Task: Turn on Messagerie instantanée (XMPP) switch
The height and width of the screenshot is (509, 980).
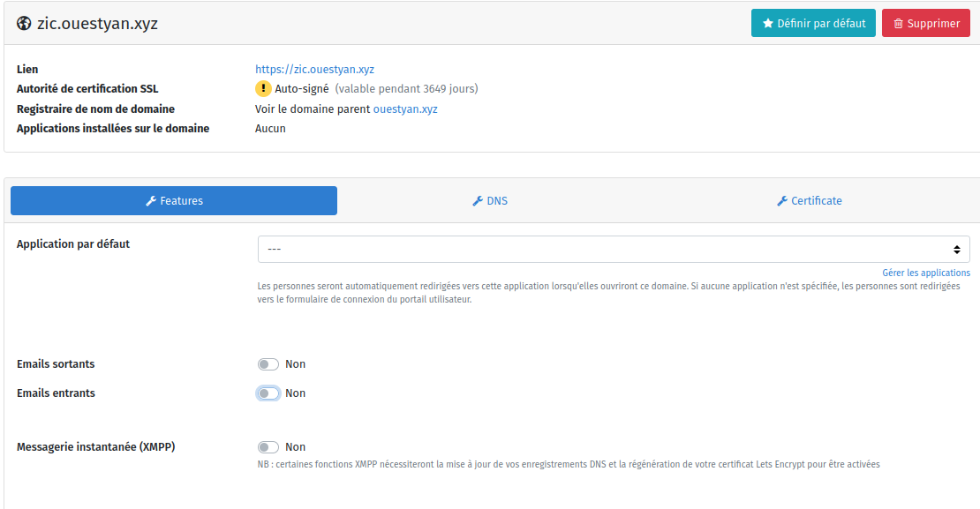Action: click(268, 447)
